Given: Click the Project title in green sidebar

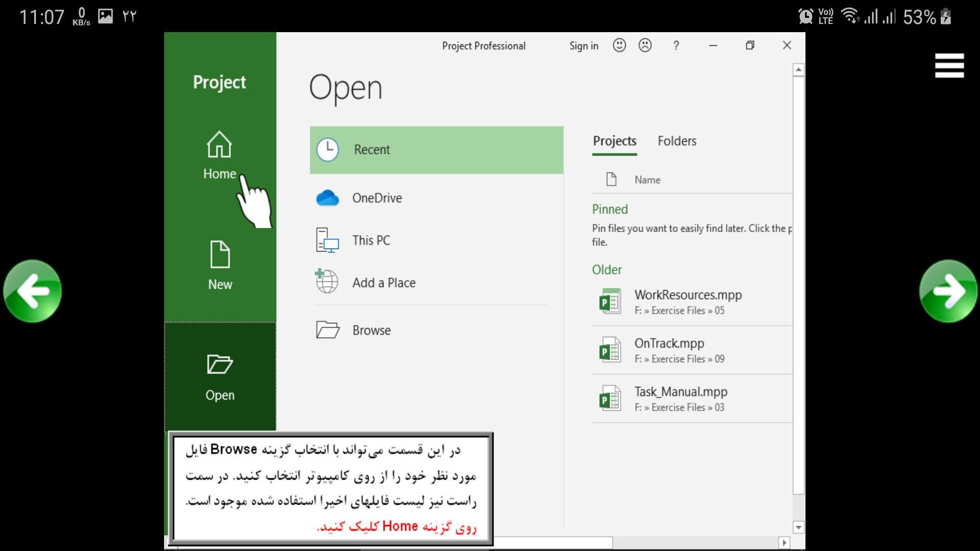Looking at the screenshot, I should coord(219,82).
